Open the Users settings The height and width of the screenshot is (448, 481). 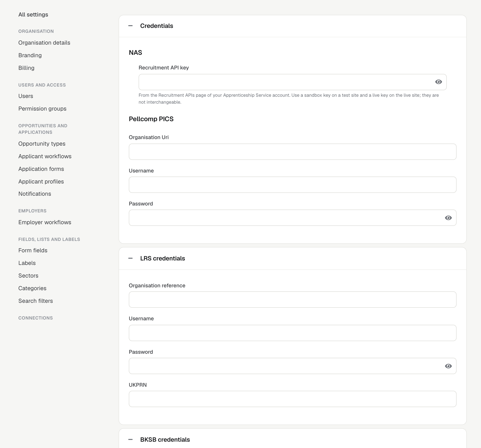click(26, 96)
